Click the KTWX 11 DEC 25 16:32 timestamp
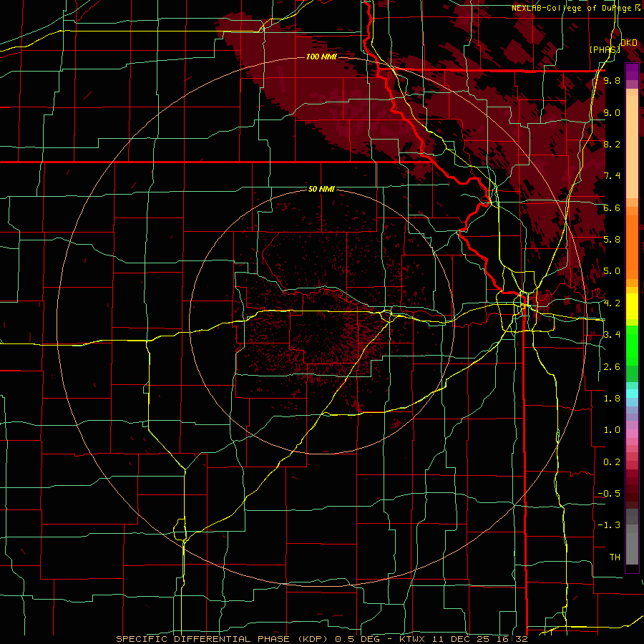This screenshot has width=644, height=644. 464,639
